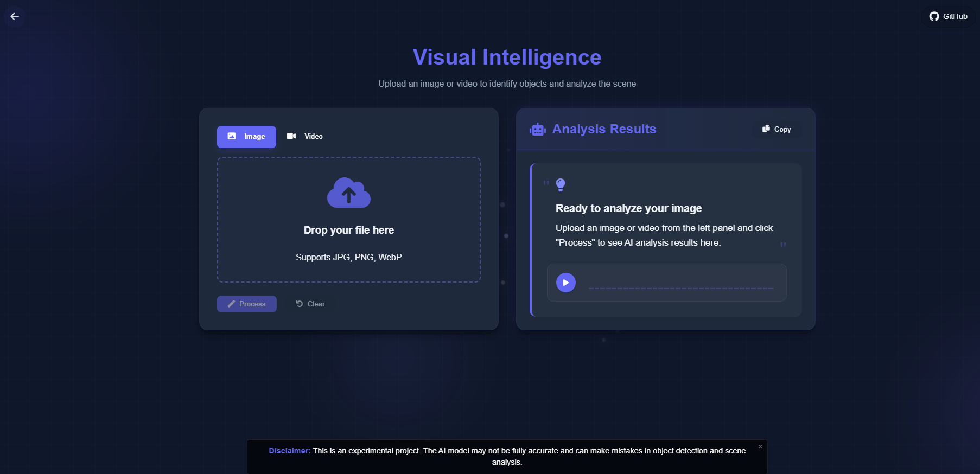Click the cloud upload icon
Viewport: 980px width, 474px height.
tap(348, 193)
